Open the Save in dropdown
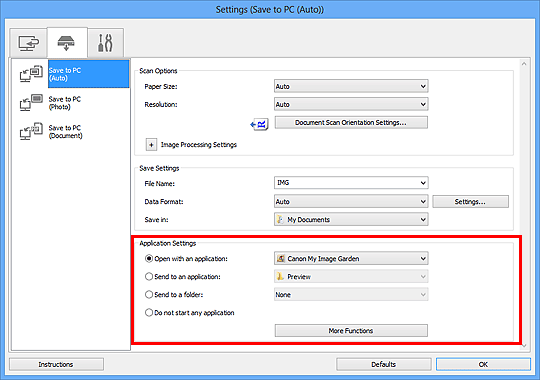Viewport: 540px width, 380px height. pyautogui.click(x=351, y=219)
